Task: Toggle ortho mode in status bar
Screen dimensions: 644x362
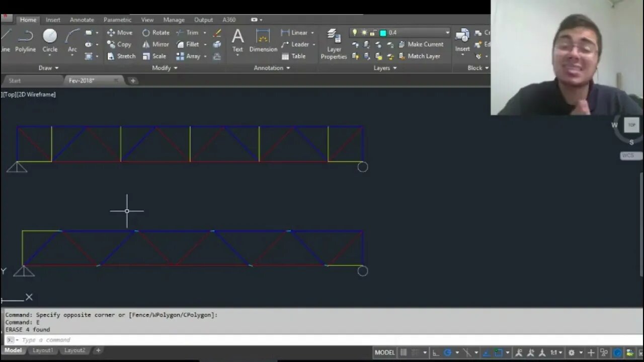Action: coord(436,352)
